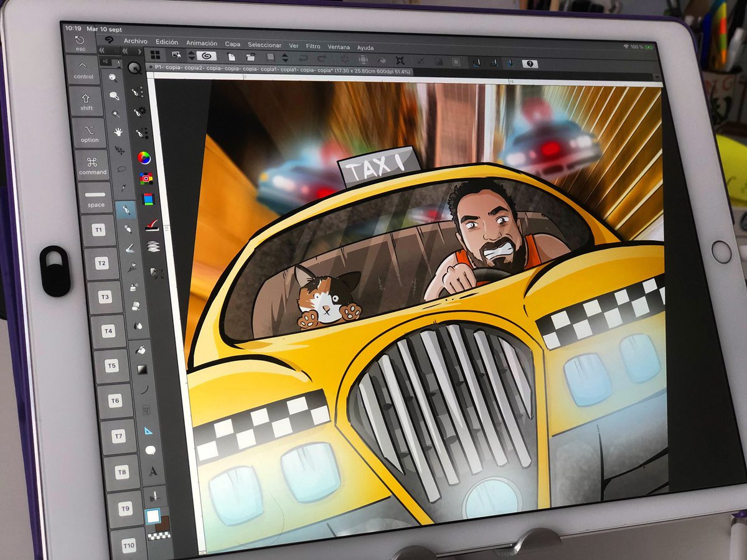
Task: Open the Layer palette stack icon
Action: point(153,246)
